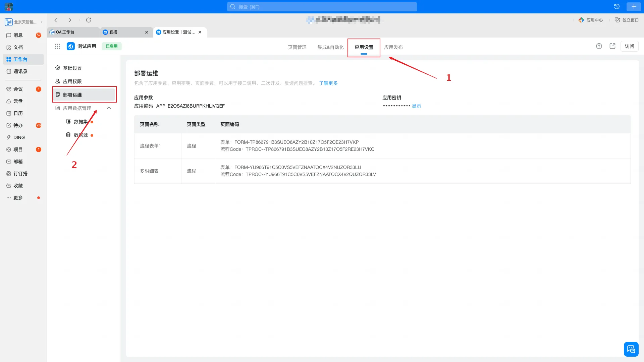Close the 宜搭 tab
The image size is (644, 362).
[x=147, y=32]
